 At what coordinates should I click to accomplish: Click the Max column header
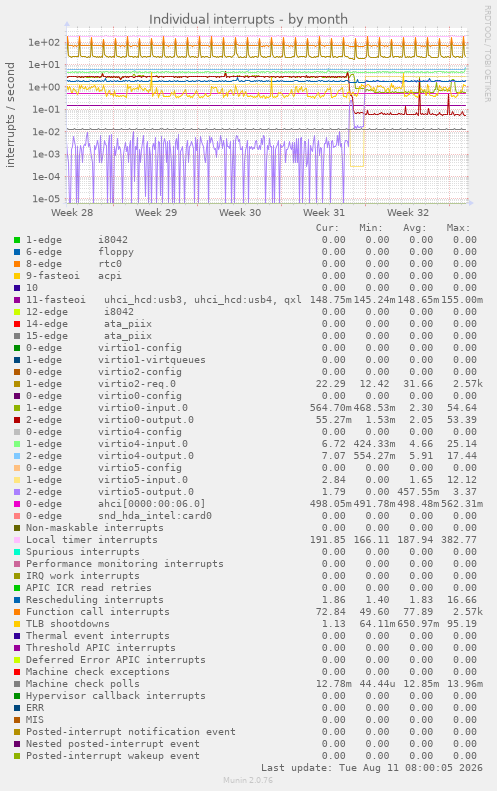pyautogui.click(x=458, y=228)
